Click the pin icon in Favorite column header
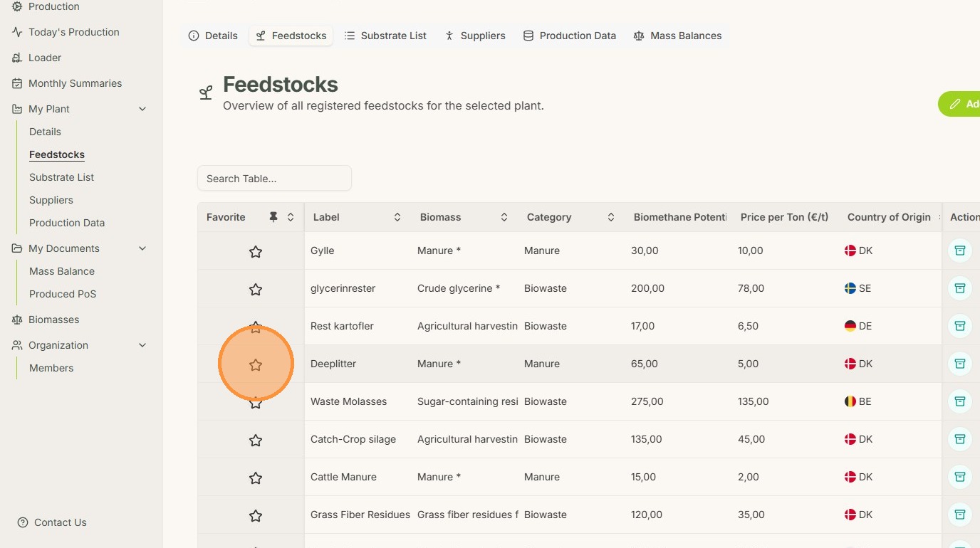The image size is (980, 548). coord(273,217)
